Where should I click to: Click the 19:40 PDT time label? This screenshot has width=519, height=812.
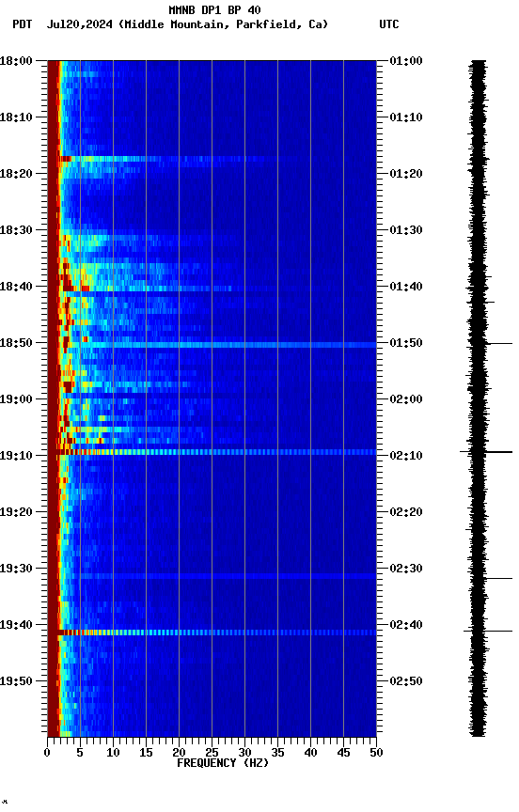(16, 626)
